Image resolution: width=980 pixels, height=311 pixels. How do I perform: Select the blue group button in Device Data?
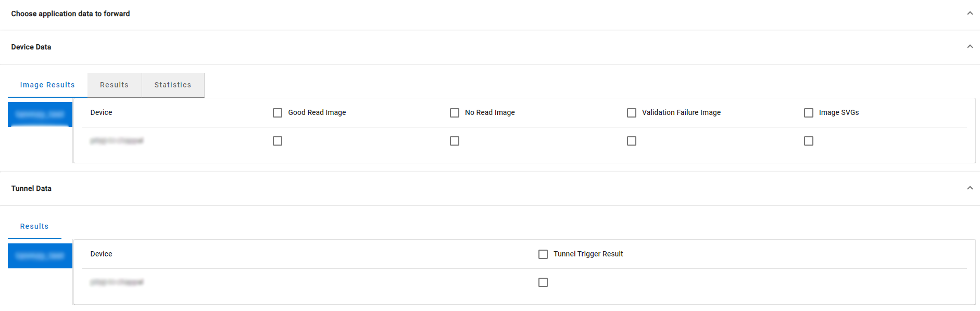(40, 114)
